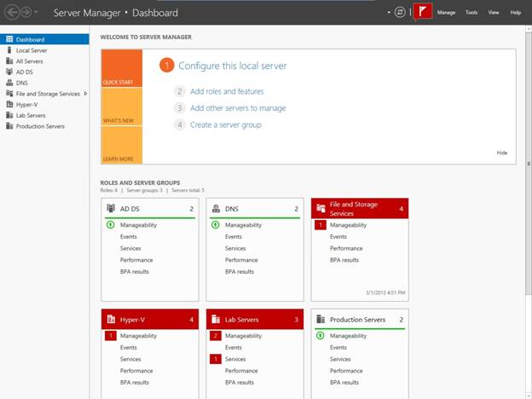The image size is (532, 399).
Task: Click the DNS sidebar icon
Action: tap(9, 83)
